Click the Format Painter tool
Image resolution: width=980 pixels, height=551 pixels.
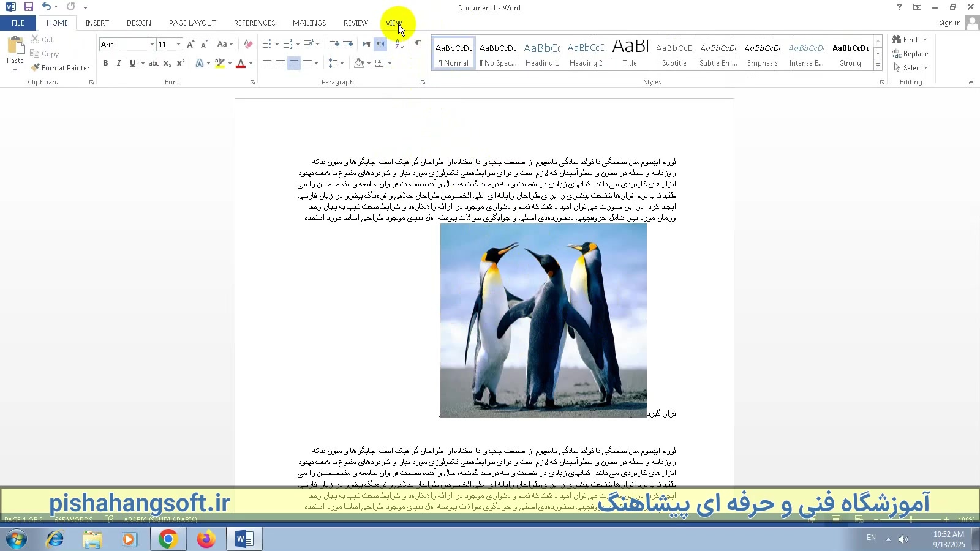point(60,68)
